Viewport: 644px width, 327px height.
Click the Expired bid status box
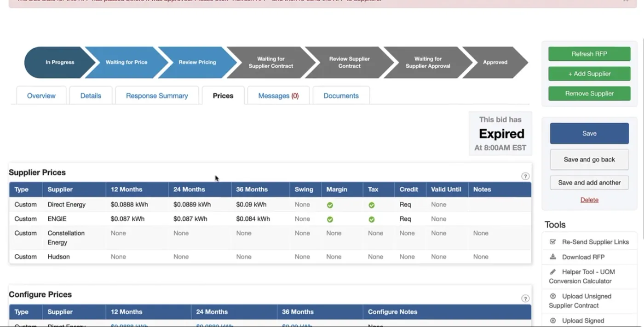(x=500, y=133)
